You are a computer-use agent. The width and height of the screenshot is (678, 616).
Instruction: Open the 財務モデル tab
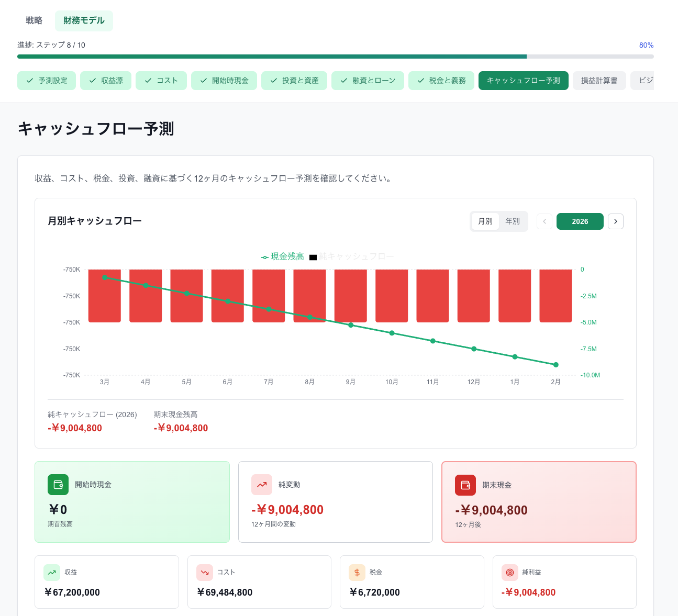point(84,20)
